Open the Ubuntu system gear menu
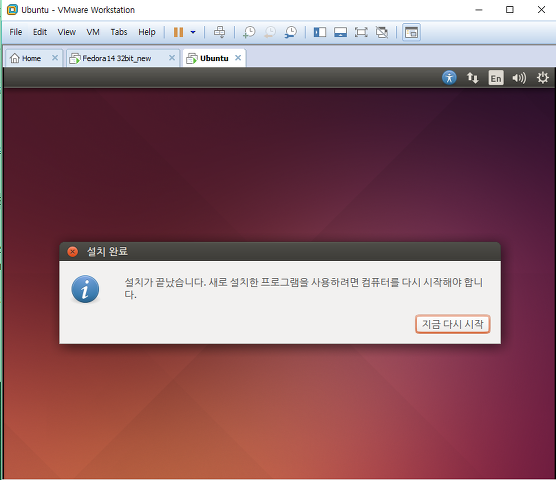Screen dimensions: 556x480 click(x=543, y=78)
